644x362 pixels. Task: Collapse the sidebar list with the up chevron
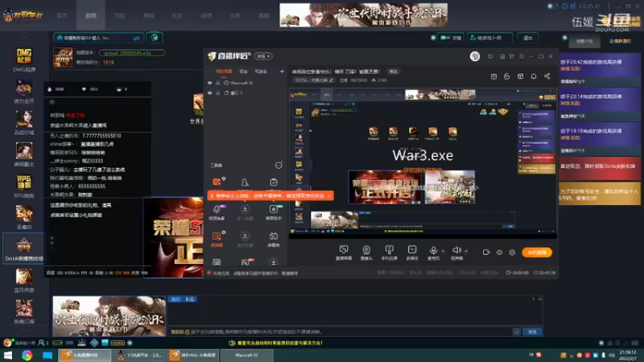(x=24, y=38)
